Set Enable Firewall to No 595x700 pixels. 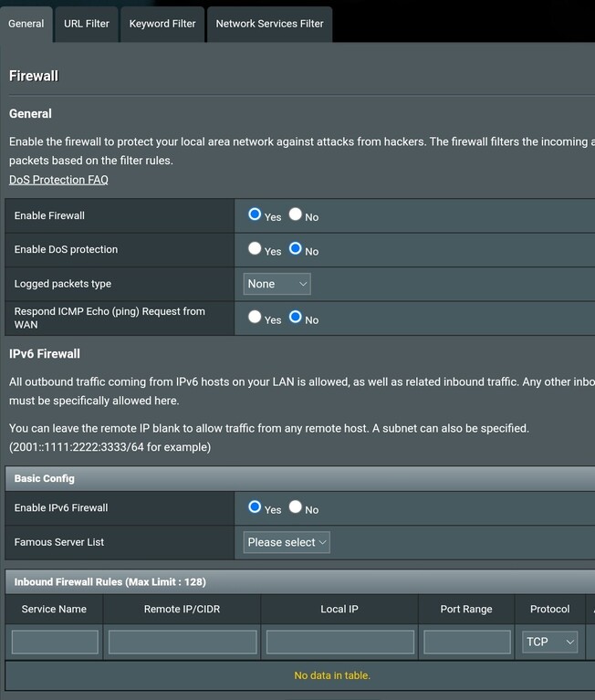point(296,214)
